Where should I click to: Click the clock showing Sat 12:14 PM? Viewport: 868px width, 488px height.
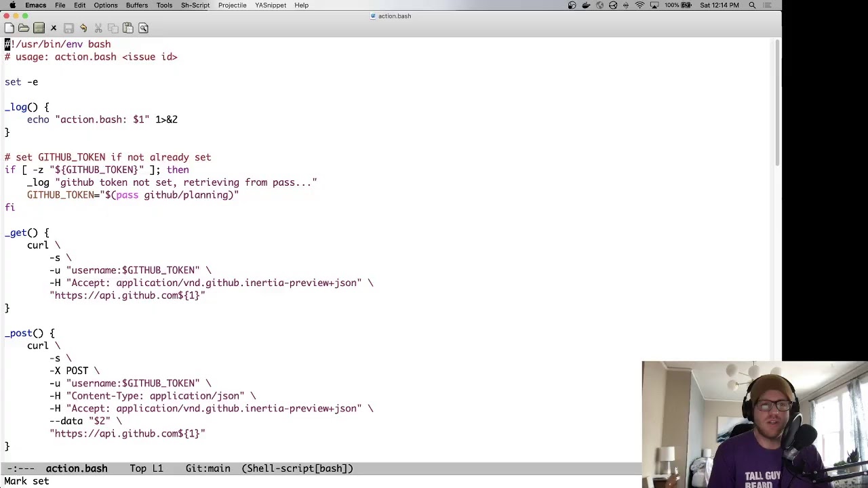pyautogui.click(x=719, y=5)
